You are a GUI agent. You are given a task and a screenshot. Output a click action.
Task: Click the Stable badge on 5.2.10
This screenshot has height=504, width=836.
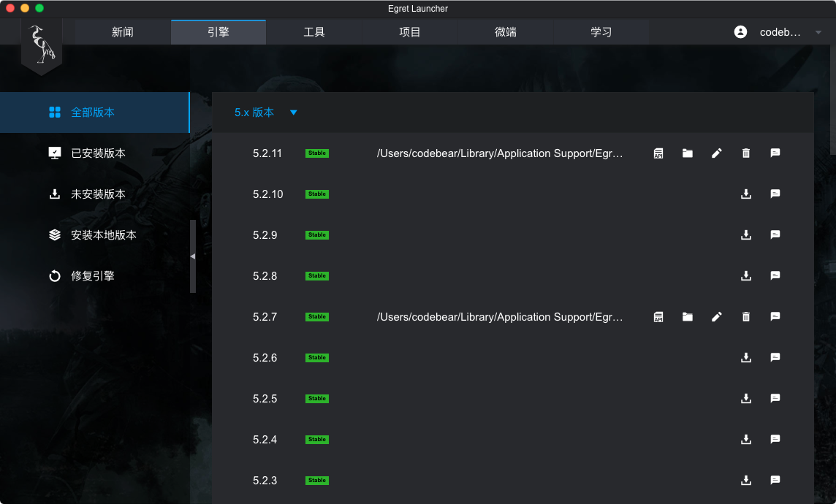[x=317, y=194]
